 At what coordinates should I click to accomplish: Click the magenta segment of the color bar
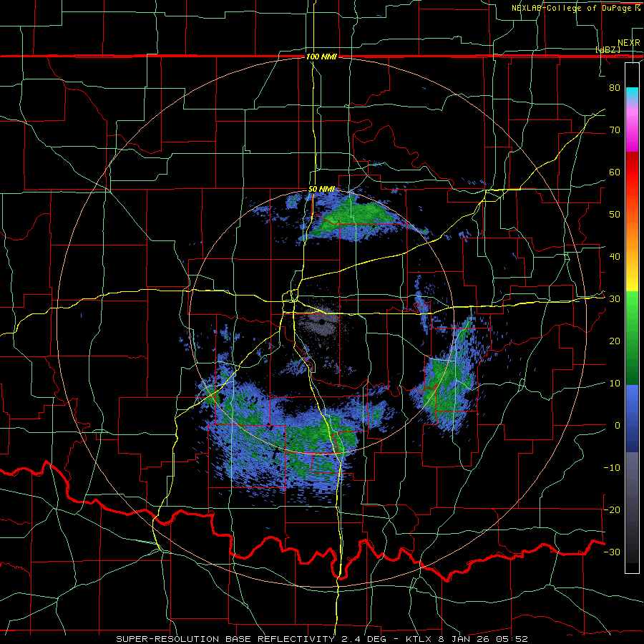click(632, 137)
